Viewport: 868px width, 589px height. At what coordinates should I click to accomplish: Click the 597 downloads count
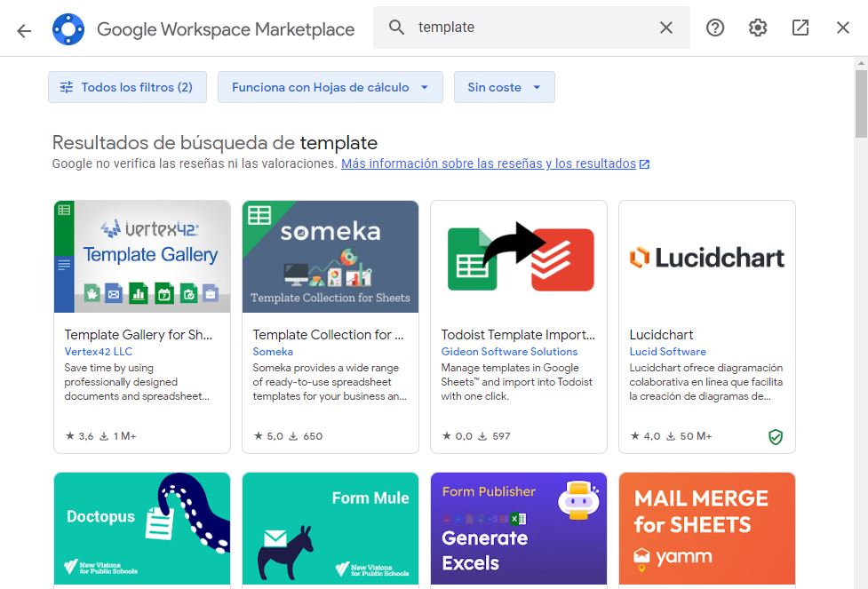tap(494, 436)
